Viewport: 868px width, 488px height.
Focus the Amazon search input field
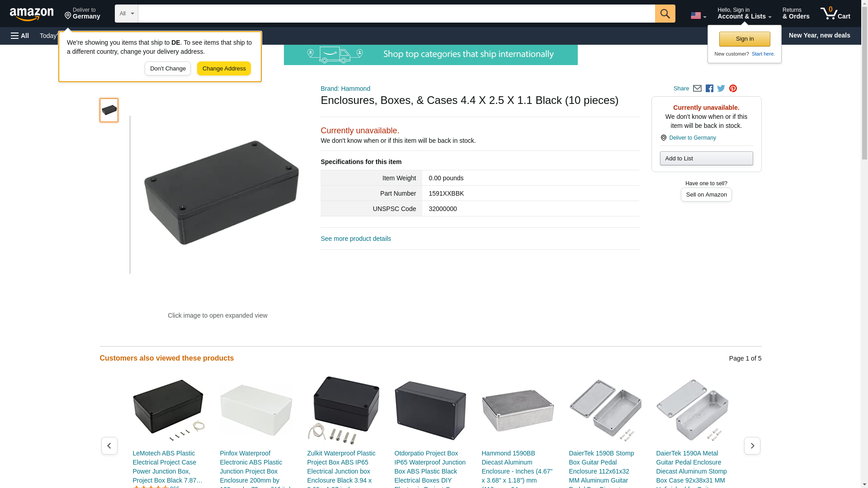point(396,14)
